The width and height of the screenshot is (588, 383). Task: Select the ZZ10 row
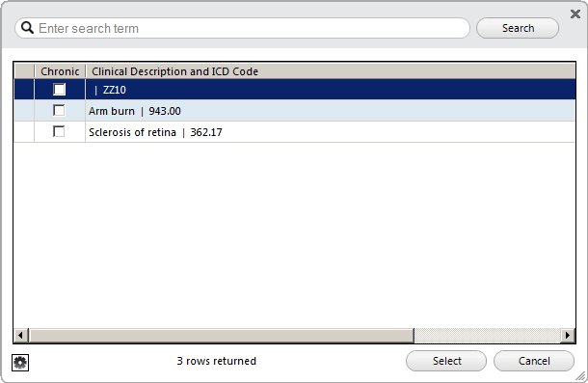(x=294, y=90)
